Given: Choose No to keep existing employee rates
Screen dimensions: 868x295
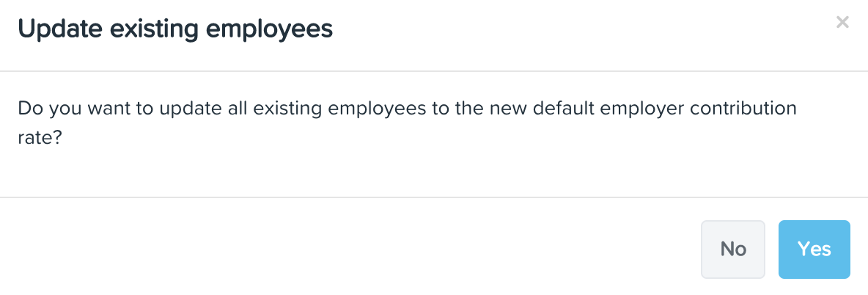Looking at the screenshot, I should (733, 249).
